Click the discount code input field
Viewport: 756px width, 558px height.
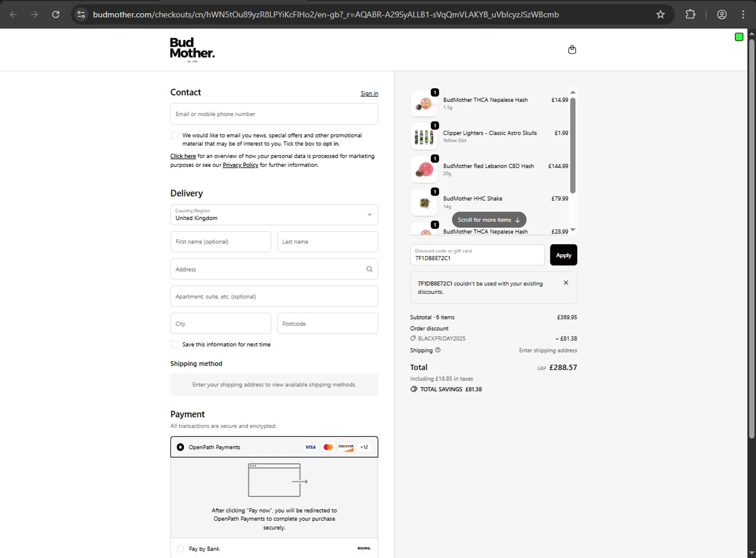tap(477, 255)
